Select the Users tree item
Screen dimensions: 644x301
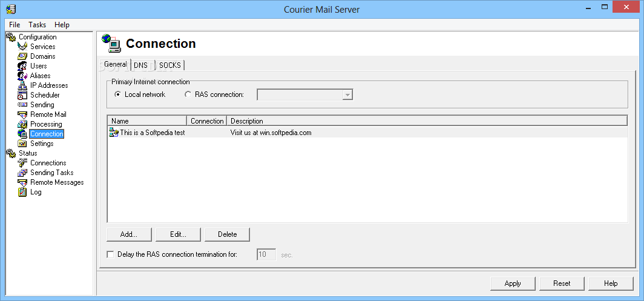pos(39,66)
